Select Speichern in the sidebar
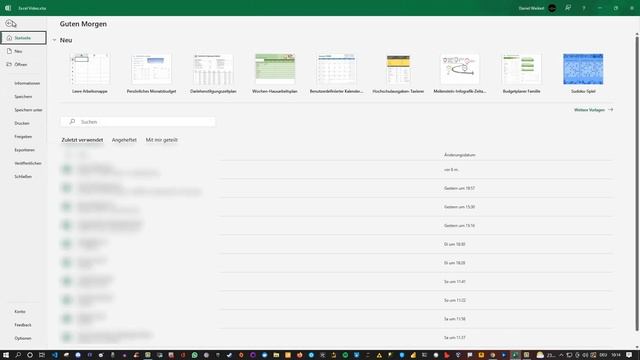Image resolution: width=640 pixels, height=360 pixels. [x=23, y=97]
